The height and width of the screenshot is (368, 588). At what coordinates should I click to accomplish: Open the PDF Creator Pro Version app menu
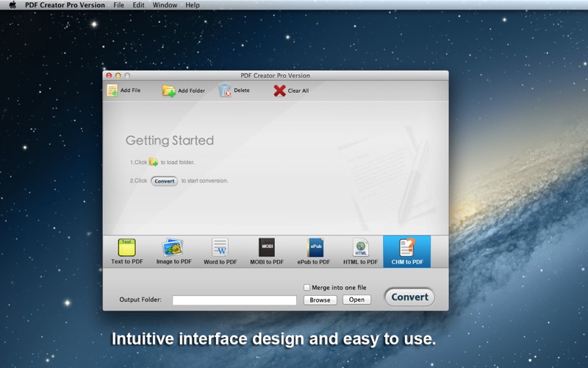pos(65,5)
